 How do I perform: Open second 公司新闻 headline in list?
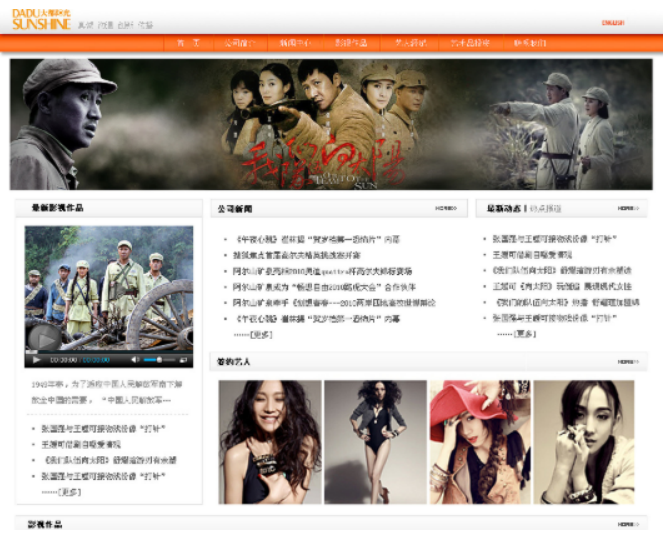click(x=296, y=255)
